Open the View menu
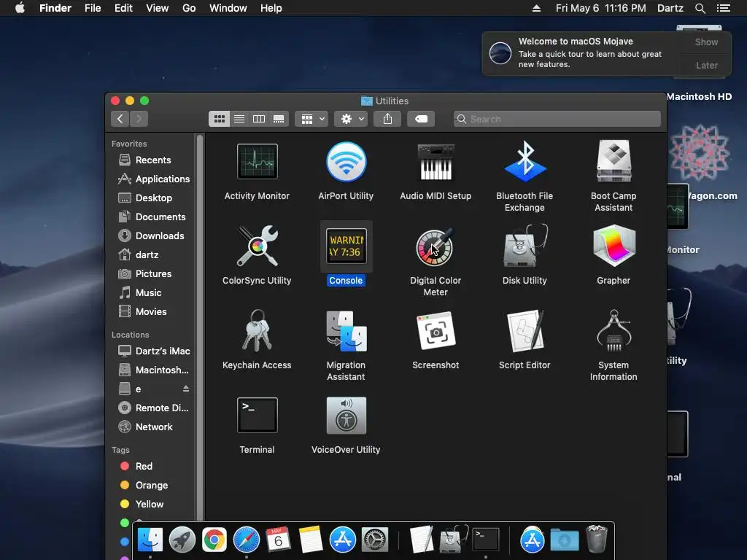Screen dimensions: 747x560 [158, 8]
